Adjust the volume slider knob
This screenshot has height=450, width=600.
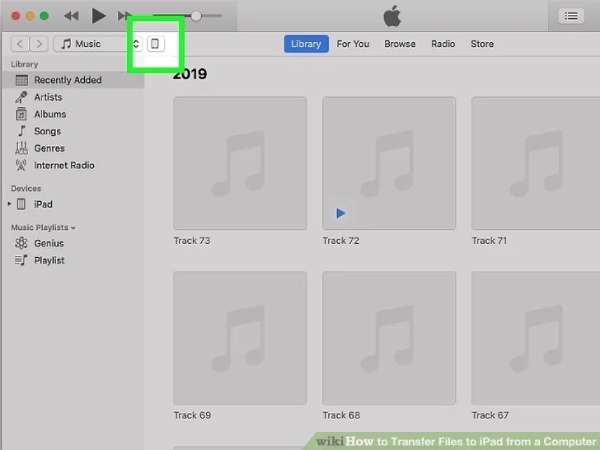[x=196, y=16]
